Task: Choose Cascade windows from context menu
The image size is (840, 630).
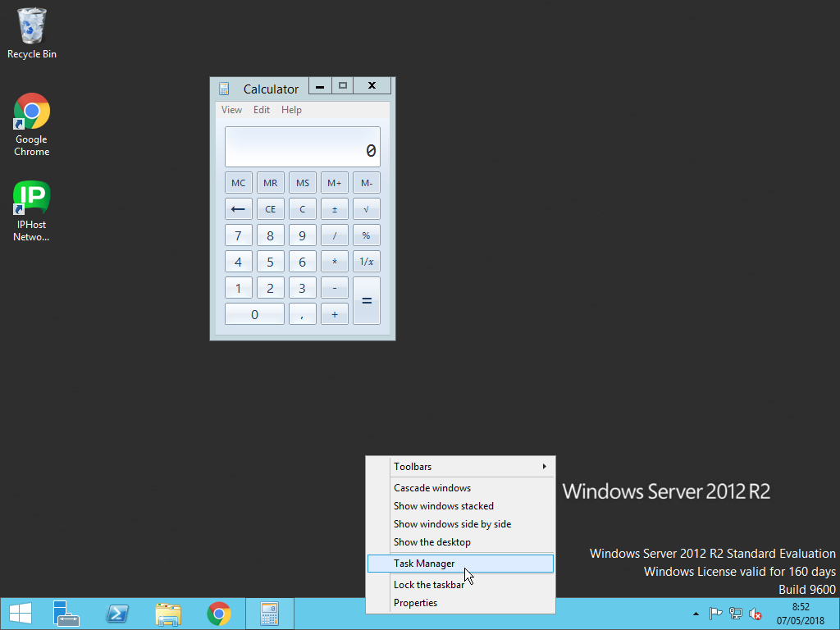Action: [x=461, y=488]
